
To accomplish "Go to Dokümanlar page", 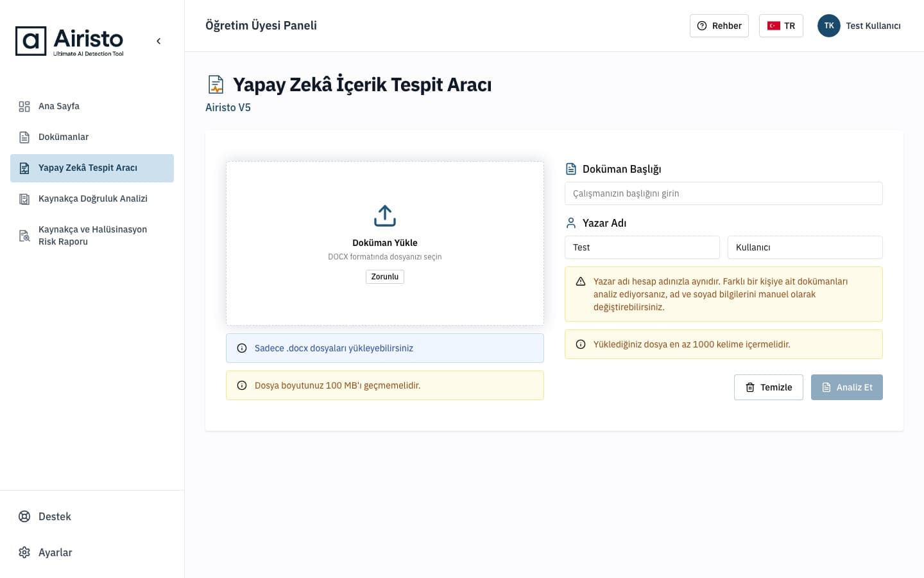I will click(92, 137).
